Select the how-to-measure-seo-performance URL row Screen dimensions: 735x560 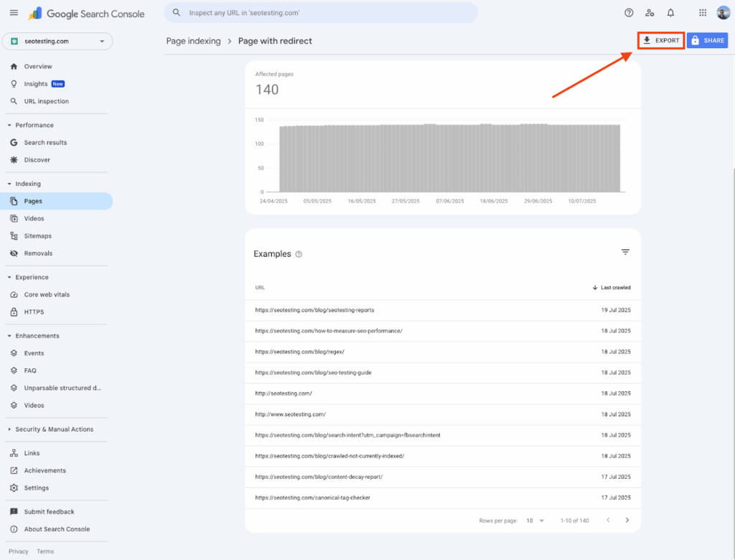[x=442, y=331]
